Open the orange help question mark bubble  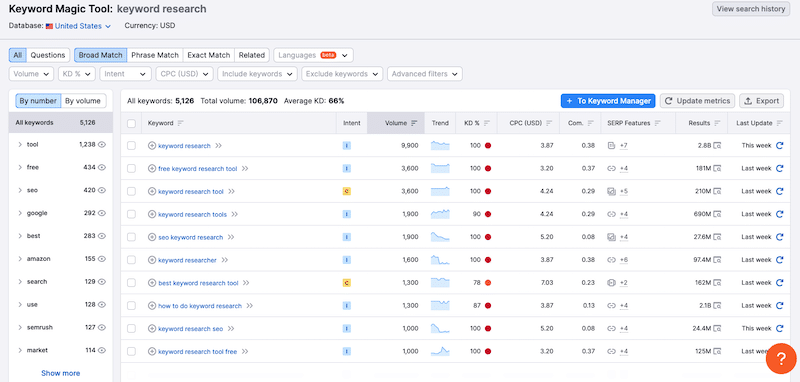[x=781, y=359]
